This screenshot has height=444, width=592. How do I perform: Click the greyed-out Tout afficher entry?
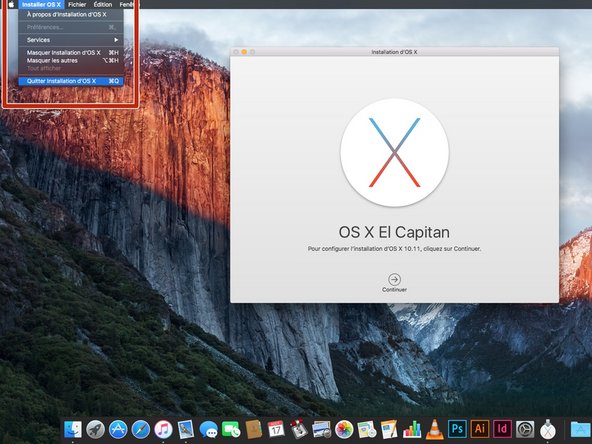pyautogui.click(x=71, y=68)
